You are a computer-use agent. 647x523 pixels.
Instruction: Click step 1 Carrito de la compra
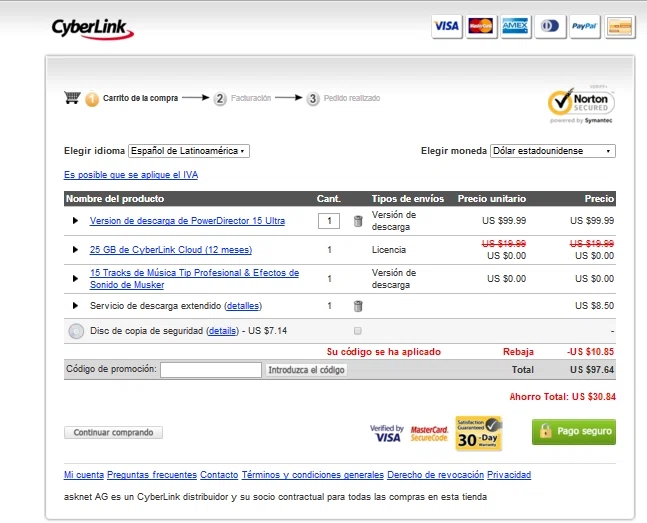132,99
